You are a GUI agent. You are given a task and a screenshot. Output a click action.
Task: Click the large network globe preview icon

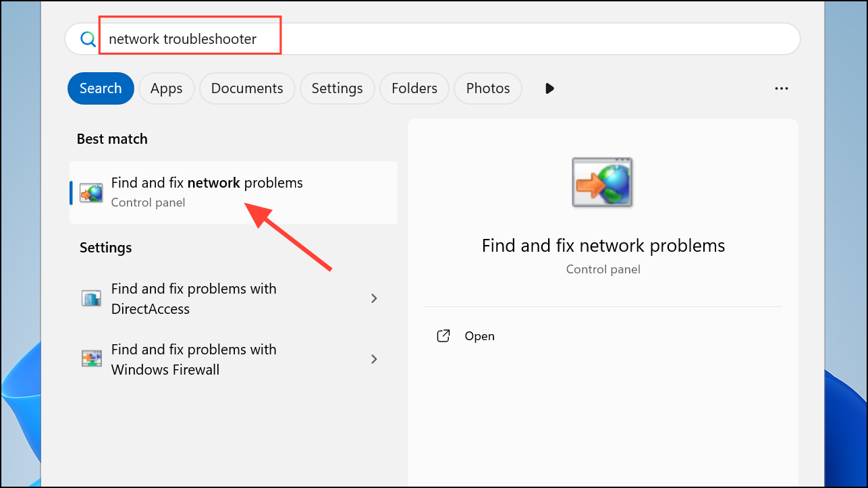coord(603,182)
